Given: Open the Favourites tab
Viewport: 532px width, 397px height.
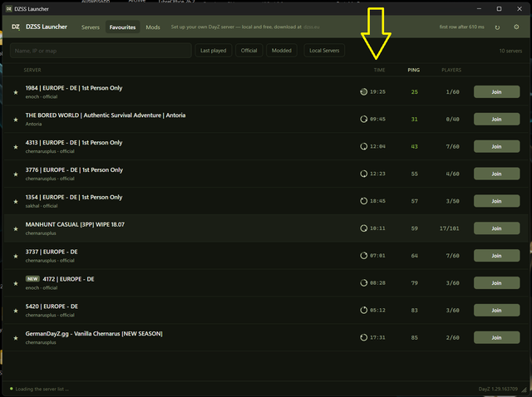Looking at the screenshot, I should coord(122,27).
